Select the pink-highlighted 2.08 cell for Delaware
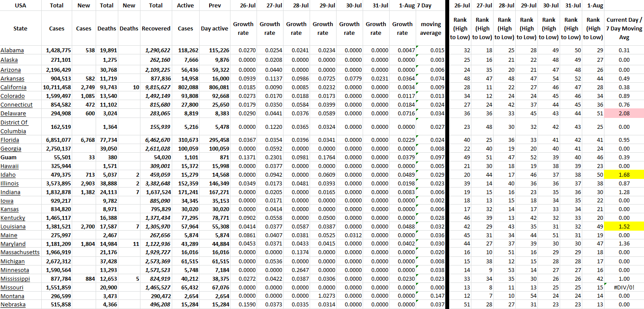Screen dimensions: 644x309 [624, 114]
